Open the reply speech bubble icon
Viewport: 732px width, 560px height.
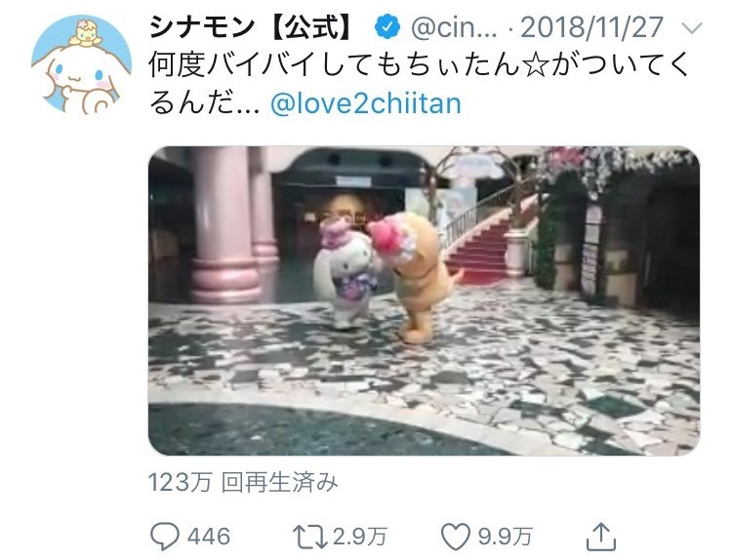(165, 537)
